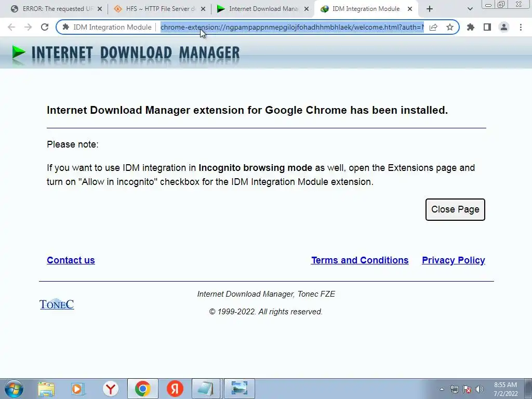Viewport: 532px width, 399px height.
Task: Open Chrome's three-dot menu
Action: [521, 27]
